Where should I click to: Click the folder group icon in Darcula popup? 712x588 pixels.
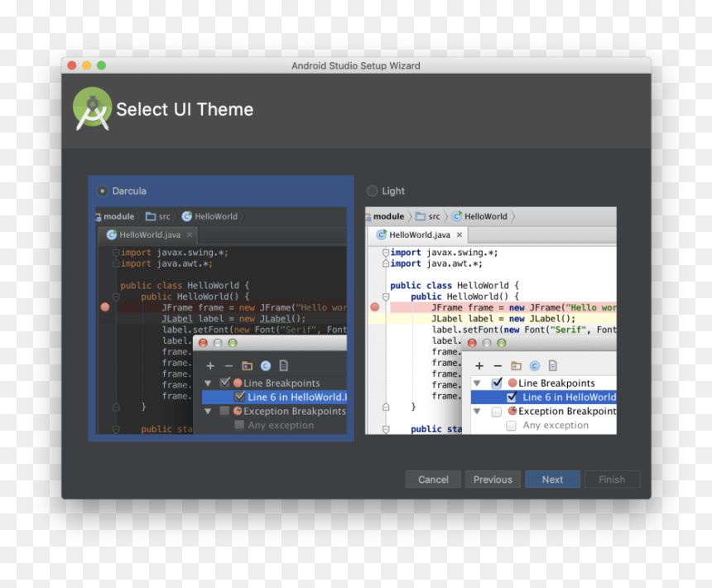(x=247, y=365)
